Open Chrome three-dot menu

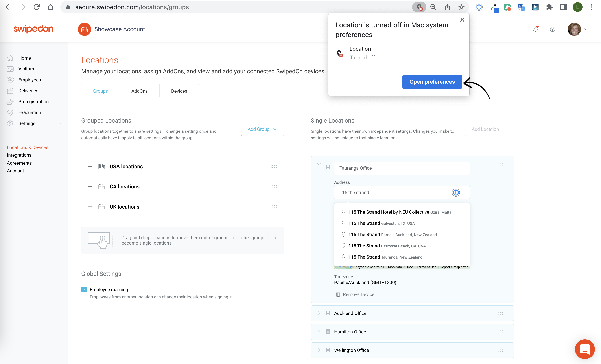click(x=592, y=7)
